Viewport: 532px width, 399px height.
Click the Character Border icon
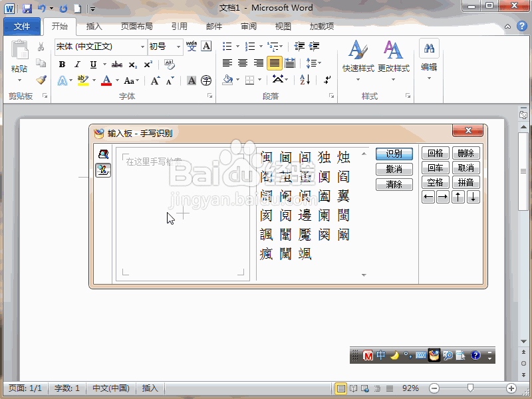(x=206, y=46)
